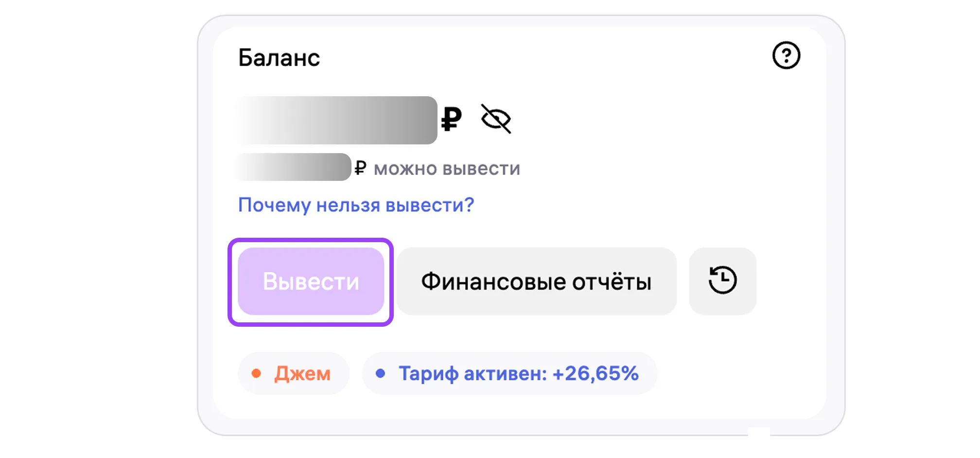
Task: Click the large ruble sign by the balance
Action: [x=451, y=119]
